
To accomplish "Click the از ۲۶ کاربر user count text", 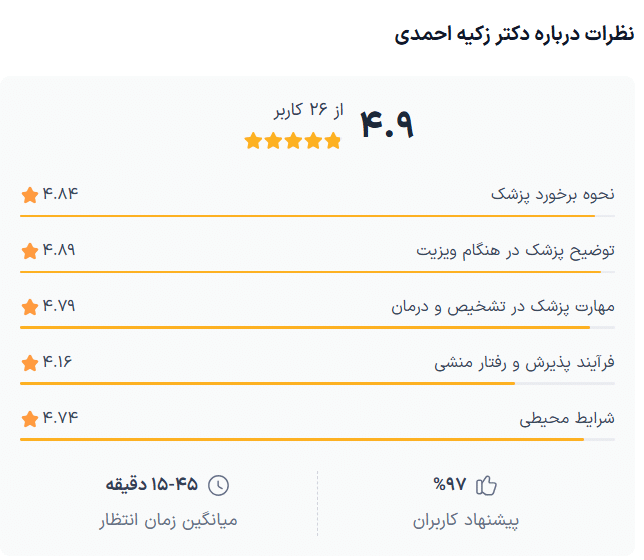I will [307, 110].
